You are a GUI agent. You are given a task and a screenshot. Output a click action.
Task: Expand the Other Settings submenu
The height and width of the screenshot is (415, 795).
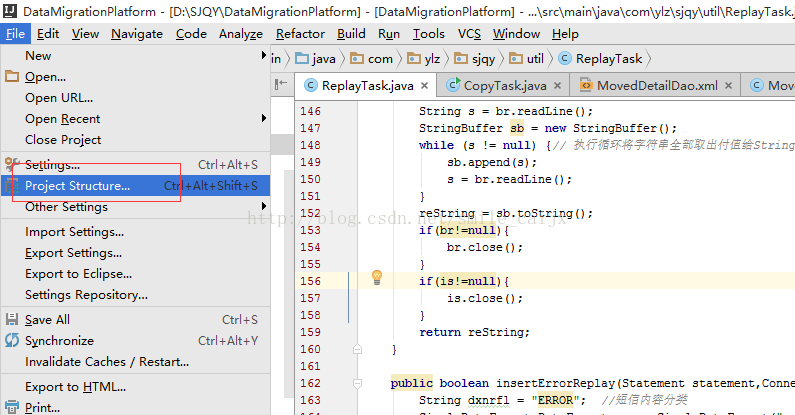(135, 207)
